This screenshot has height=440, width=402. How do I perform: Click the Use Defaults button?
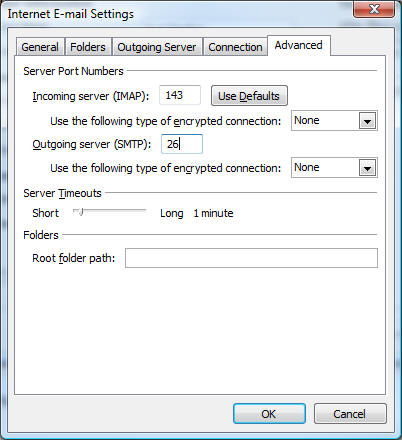point(249,96)
